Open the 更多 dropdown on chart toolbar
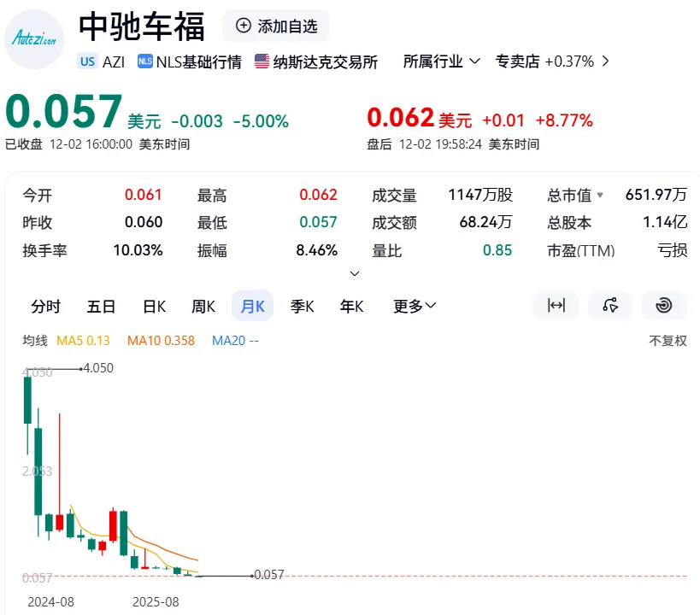The height and width of the screenshot is (615, 700). click(414, 305)
